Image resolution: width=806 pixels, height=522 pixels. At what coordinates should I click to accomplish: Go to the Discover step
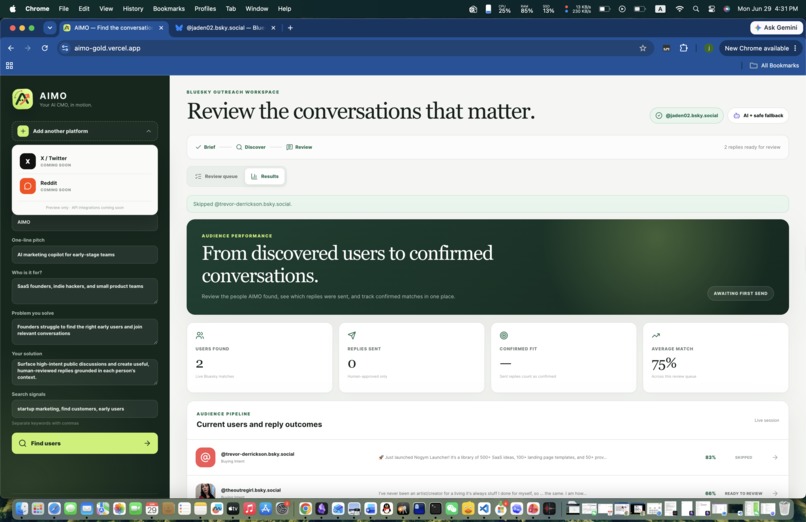click(x=251, y=147)
